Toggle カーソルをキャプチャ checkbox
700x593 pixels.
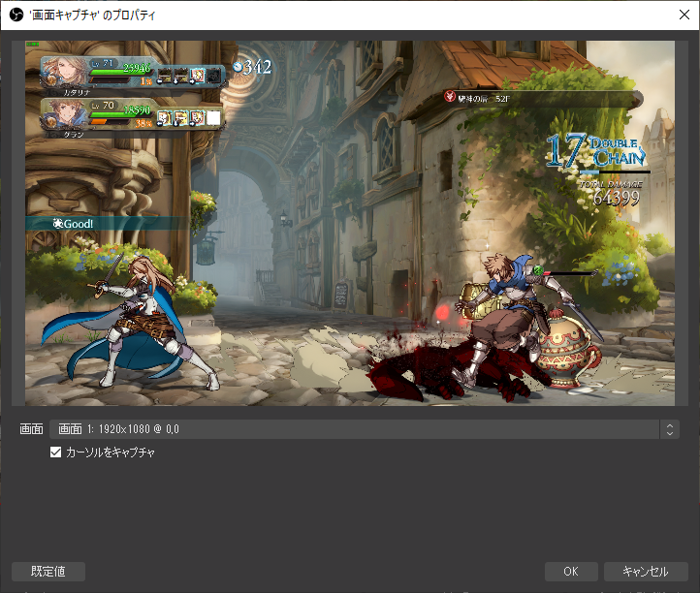click(x=56, y=453)
